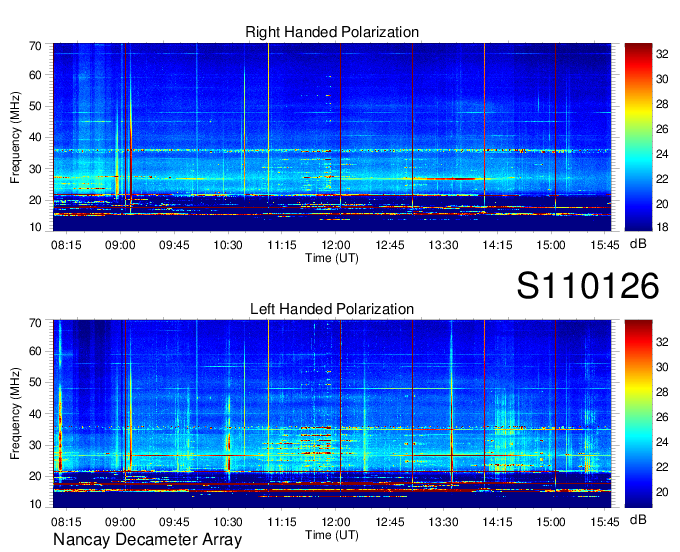The height and width of the screenshot is (552, 680).
Task: Click the "30" frequency tick of the upper plot
Action: click(x=35, y=169)
